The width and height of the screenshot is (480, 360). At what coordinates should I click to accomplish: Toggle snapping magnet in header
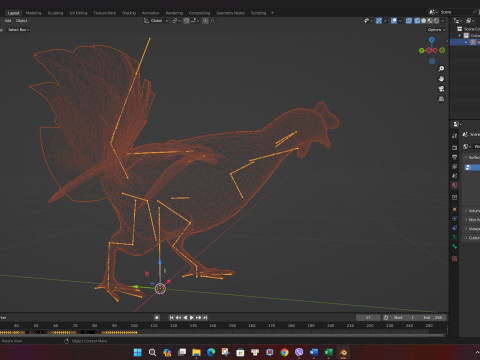pyautogui.click(x=187, y=21)
